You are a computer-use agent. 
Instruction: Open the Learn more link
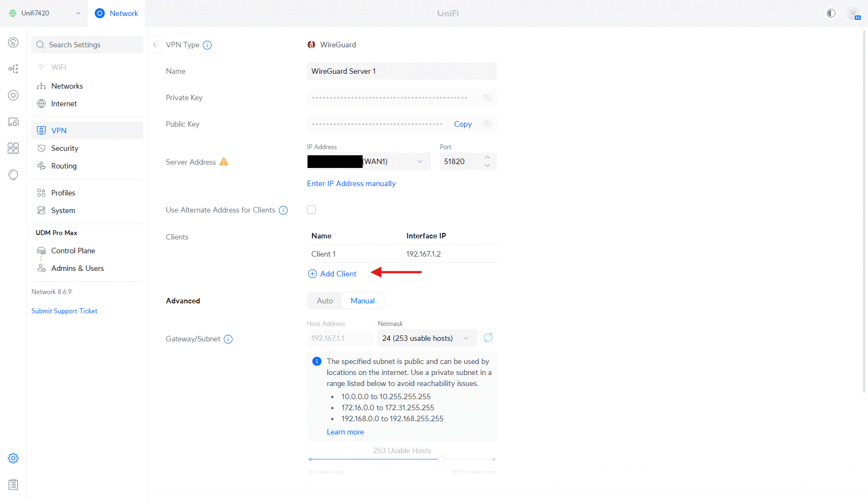tap(345, 432)
